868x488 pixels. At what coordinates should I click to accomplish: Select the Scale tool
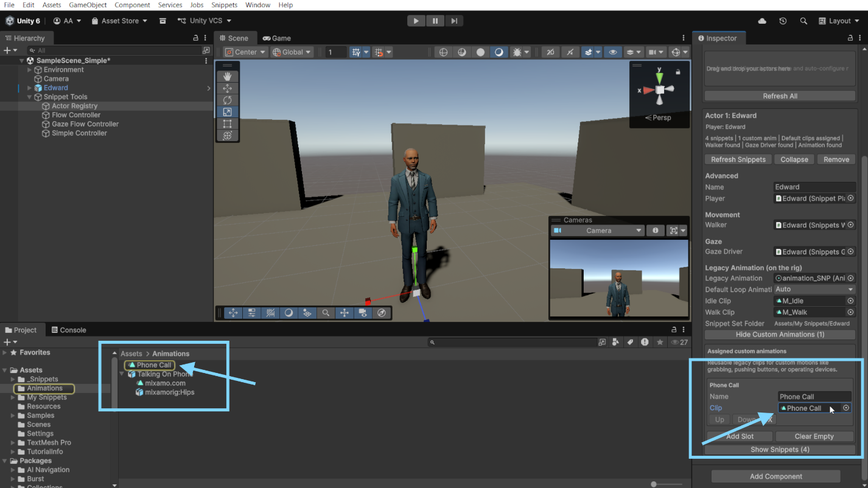point(227,112)
